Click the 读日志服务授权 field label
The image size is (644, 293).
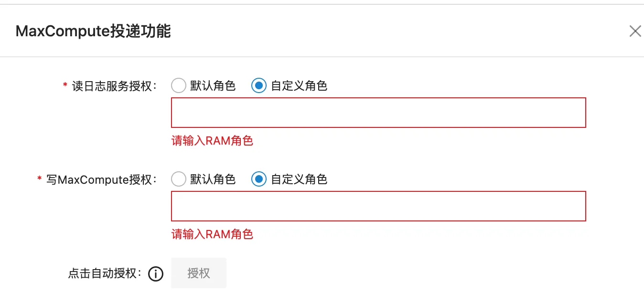pos(114,86)
